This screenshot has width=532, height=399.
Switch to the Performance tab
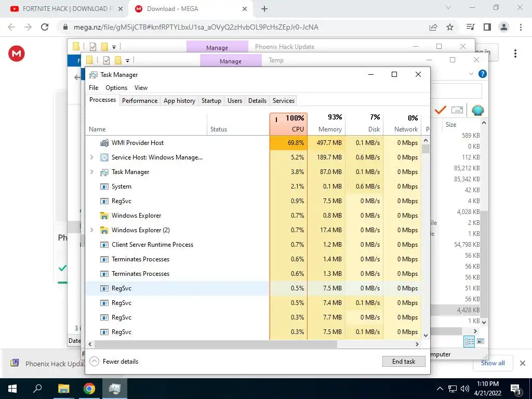pyautogui.click(x=140, y=101)
